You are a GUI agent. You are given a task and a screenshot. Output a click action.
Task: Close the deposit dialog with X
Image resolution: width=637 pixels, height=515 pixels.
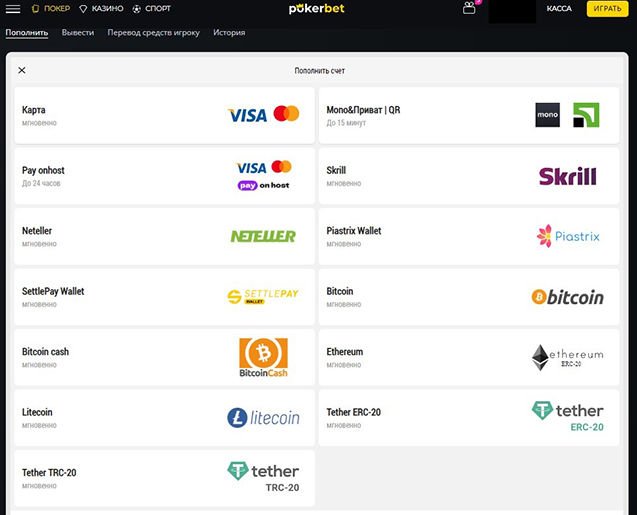[22, 71]
